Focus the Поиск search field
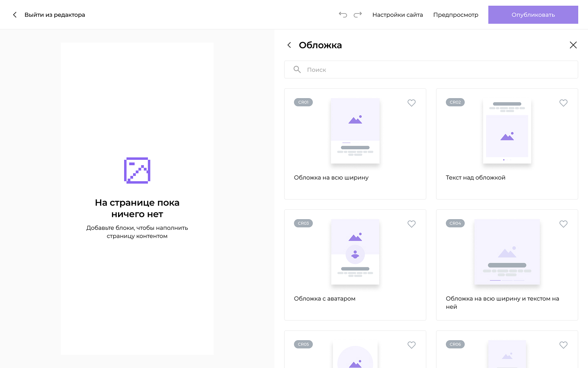 (x=437, y=70)
